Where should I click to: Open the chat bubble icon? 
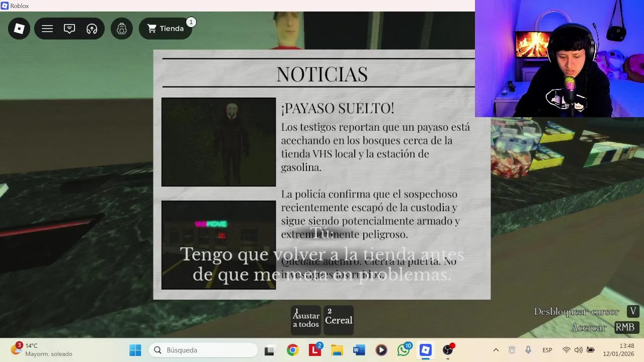(x=69, y=29)
